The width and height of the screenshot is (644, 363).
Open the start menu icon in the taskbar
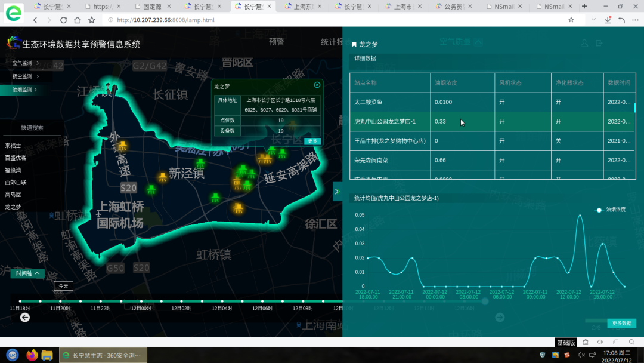pyautogui.click(x=13, y=355)
